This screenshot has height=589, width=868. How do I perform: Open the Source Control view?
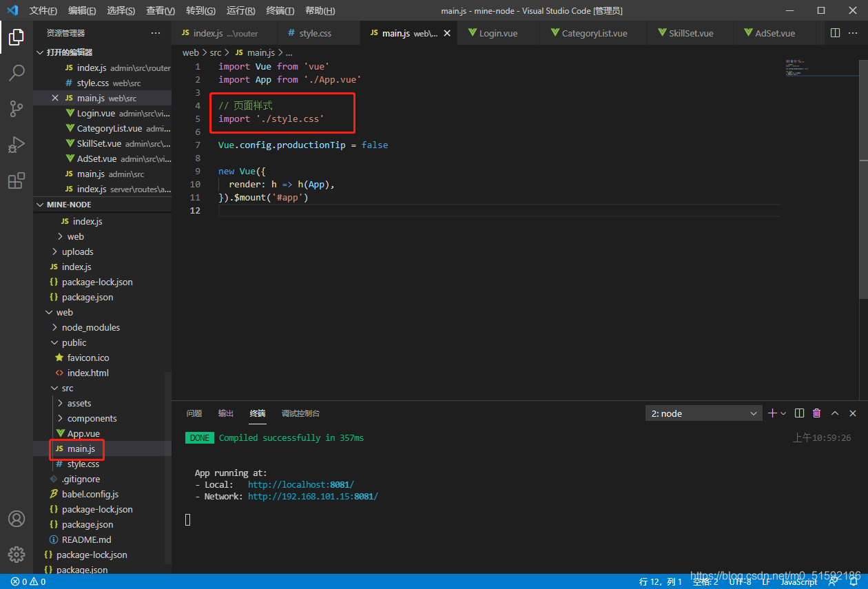click(x=17, y=108)
